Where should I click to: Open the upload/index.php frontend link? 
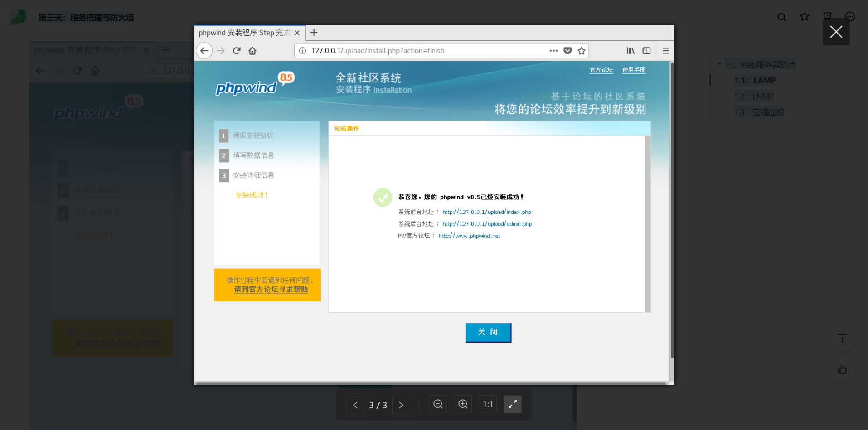coord(487,212)
